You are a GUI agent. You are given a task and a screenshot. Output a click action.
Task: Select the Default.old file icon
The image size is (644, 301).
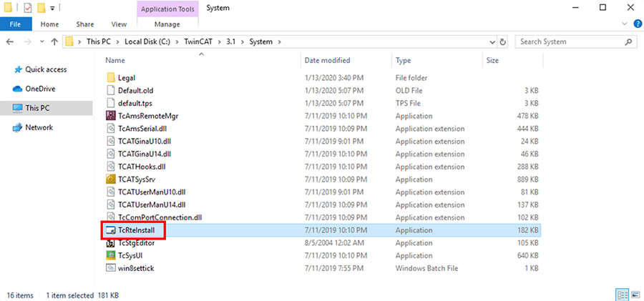coord(110,90)
